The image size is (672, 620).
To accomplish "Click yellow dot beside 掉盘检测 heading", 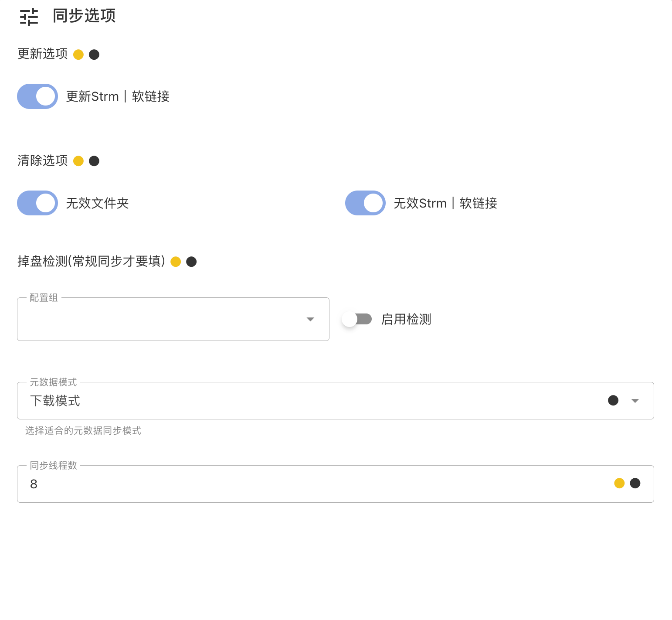I will (176, 262).
